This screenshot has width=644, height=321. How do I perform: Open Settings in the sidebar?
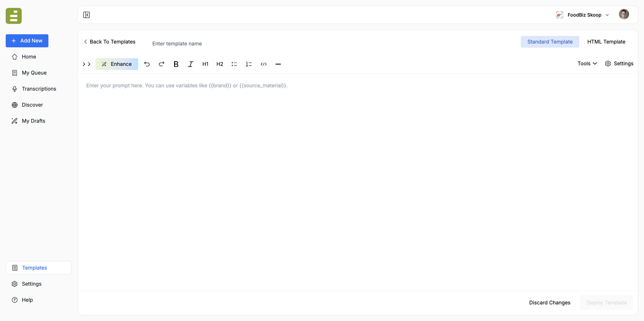click(x=39, y=284)
